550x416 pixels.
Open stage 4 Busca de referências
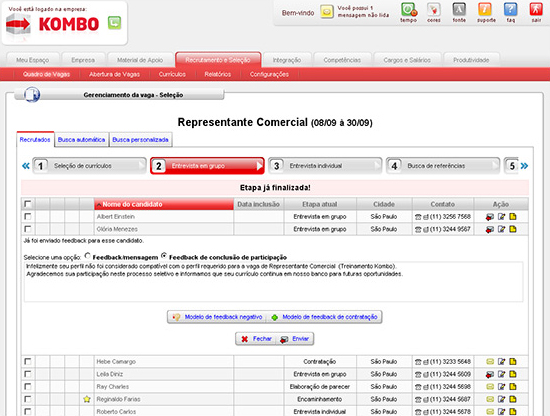(x=443, y=166)
